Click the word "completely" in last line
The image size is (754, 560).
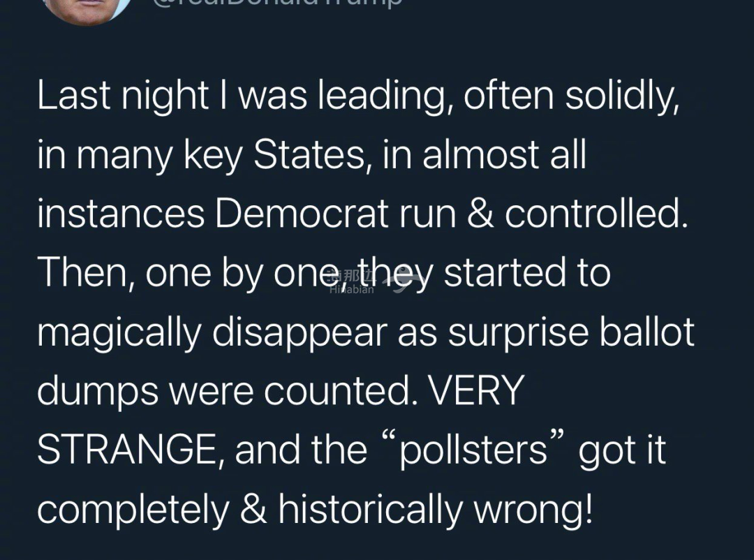point(133,510)
